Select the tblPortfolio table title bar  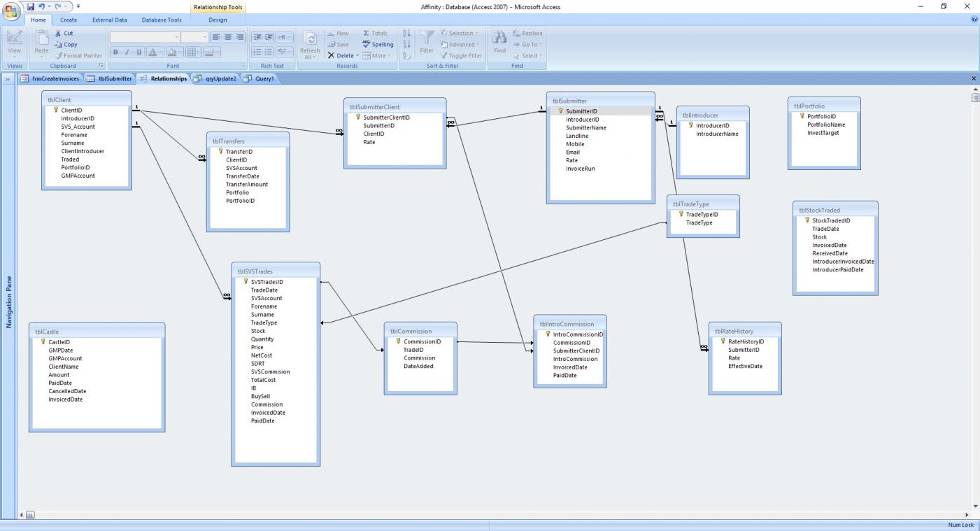(x=824, y=106)
